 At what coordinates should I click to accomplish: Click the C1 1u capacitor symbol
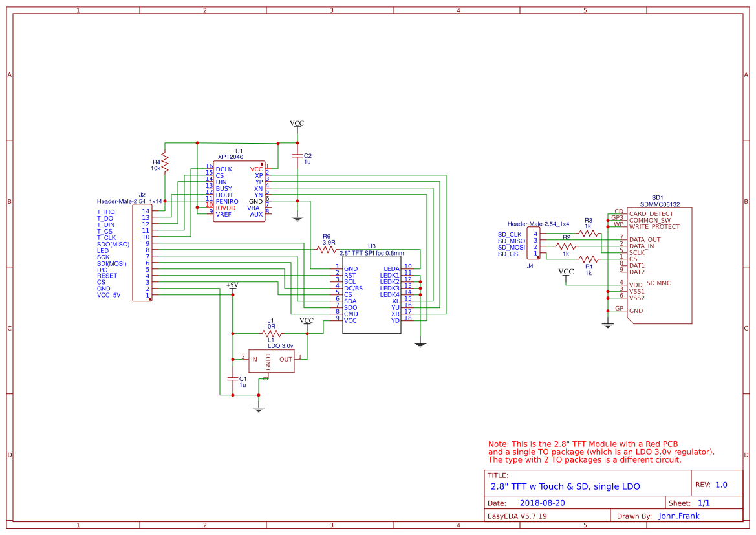232,378
